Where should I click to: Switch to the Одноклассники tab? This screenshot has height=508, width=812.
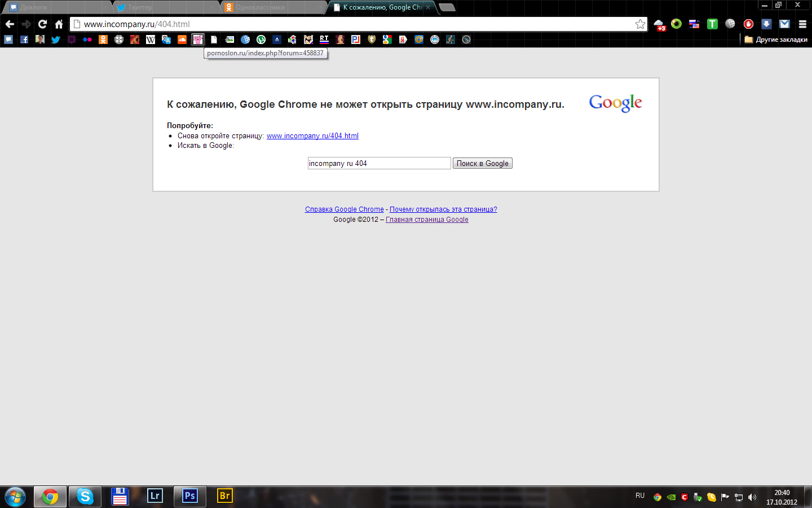coord(273,7)
